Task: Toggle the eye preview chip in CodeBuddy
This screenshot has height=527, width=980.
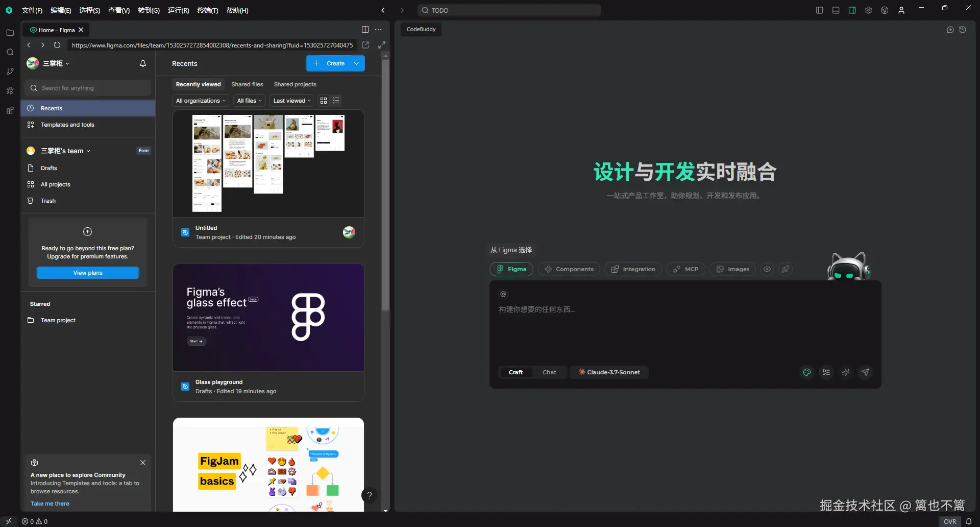Action: [x=767, y=269]
